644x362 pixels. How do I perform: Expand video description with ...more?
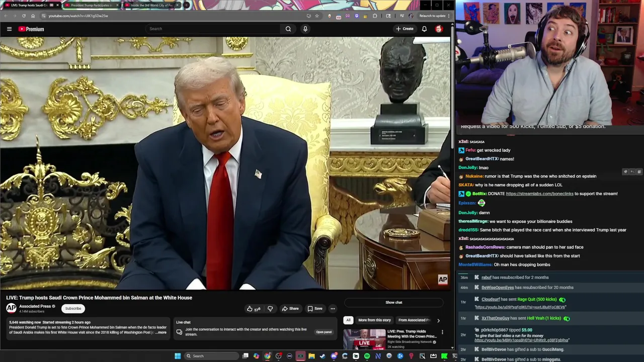(x=160, y=332)
